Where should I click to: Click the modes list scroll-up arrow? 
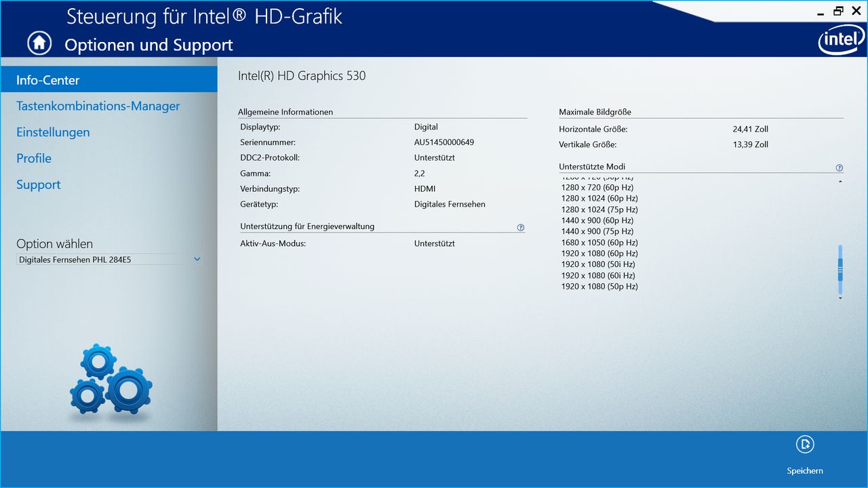click(840, 182)
